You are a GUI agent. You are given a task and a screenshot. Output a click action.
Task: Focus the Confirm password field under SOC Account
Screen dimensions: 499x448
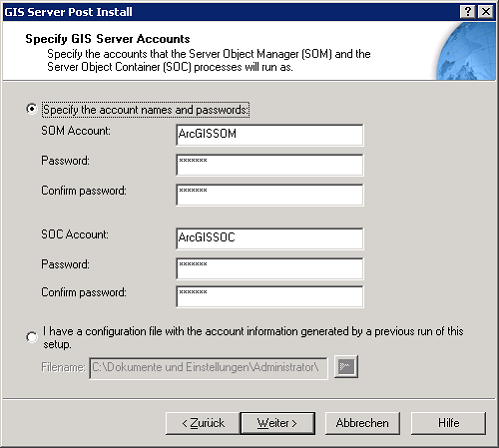[270, 296]
